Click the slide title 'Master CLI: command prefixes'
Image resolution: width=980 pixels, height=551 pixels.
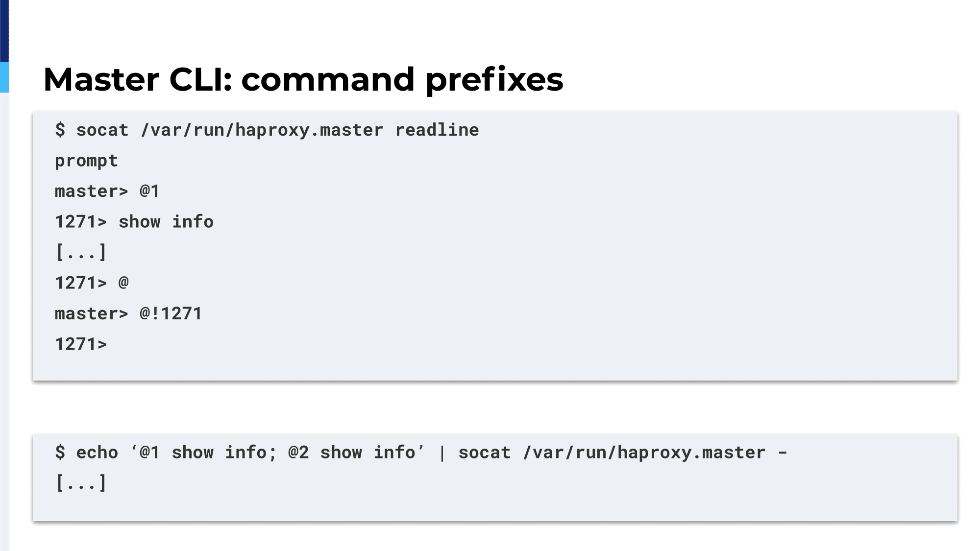[303, 79]
